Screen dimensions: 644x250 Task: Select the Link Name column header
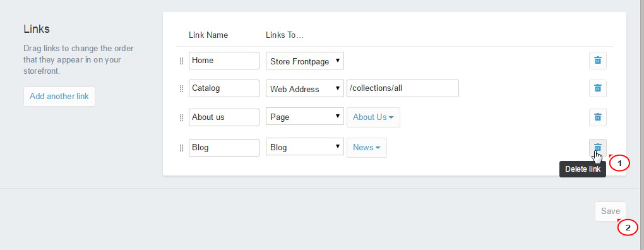[208, 35]
